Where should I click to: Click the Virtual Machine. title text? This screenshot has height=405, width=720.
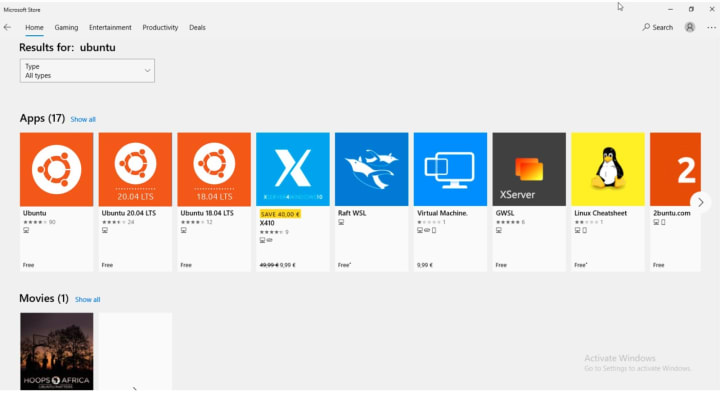[442, 213]
